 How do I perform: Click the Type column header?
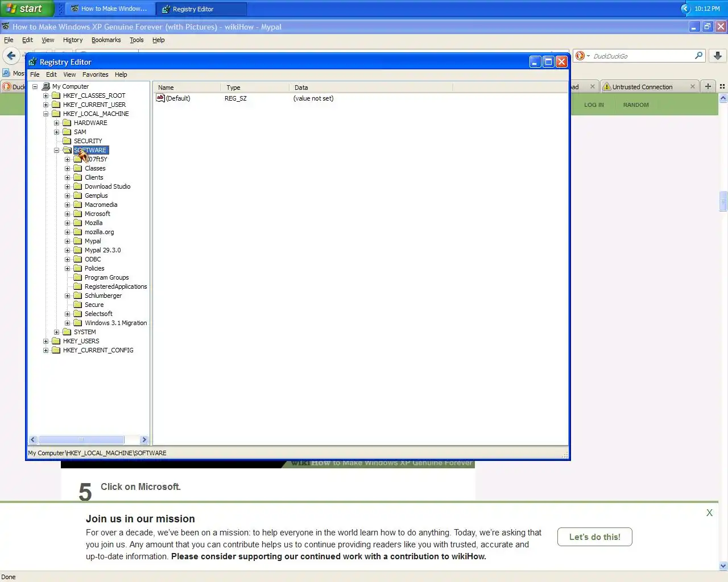tap(255, 88)
